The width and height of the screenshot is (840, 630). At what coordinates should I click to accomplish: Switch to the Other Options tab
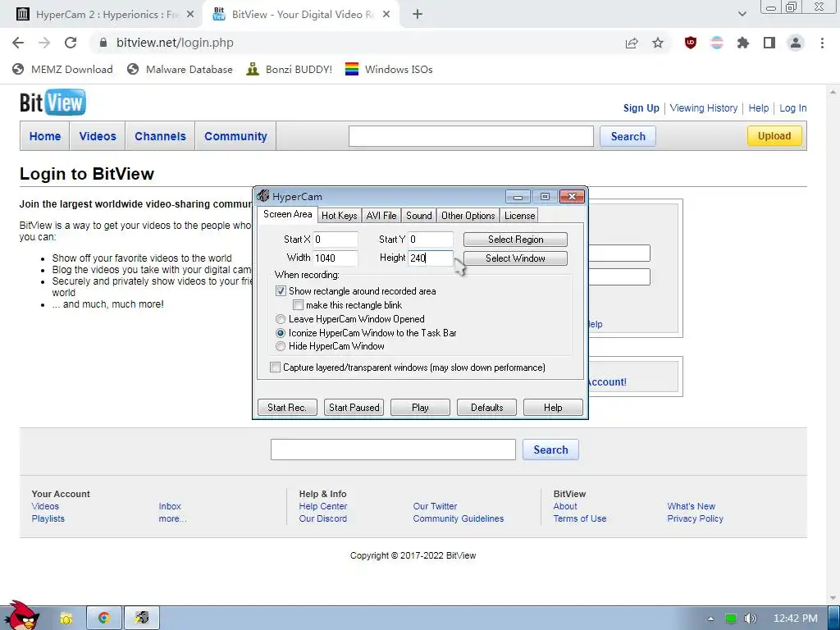468,216
